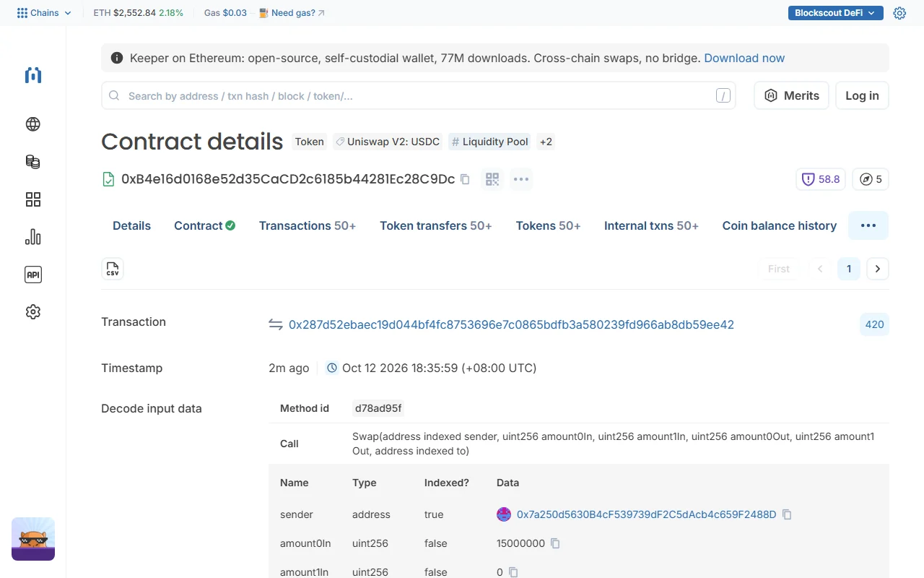Open the Coin balance history tab
The image size is (924, 578).
click(780, 225)
